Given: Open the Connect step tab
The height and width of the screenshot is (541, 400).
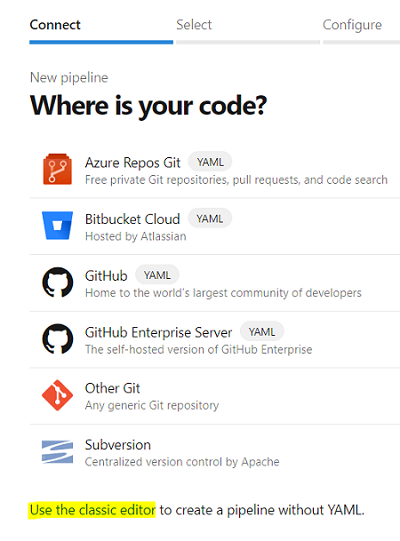Looking at the screenshot, I should click(x=55, y=25).
